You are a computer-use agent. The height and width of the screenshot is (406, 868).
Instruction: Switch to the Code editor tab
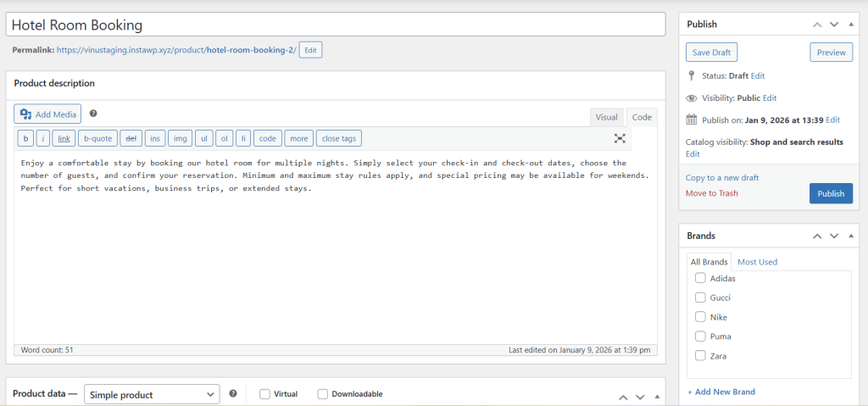click(x=643, y=118)
